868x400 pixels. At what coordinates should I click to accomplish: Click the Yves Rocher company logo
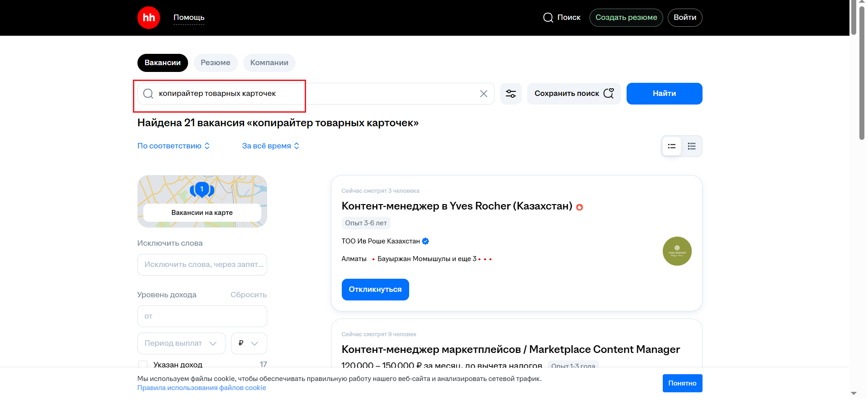(x=677, y=251)
